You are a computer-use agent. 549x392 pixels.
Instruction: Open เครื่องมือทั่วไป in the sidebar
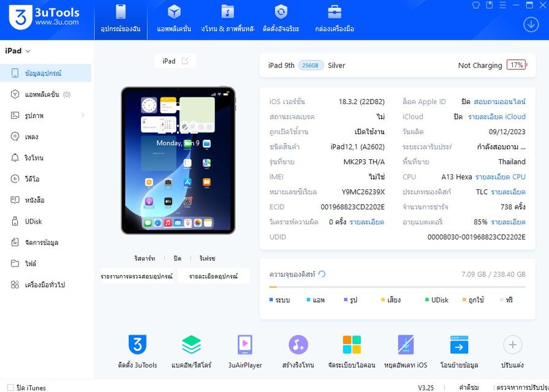tap(45, 285)
